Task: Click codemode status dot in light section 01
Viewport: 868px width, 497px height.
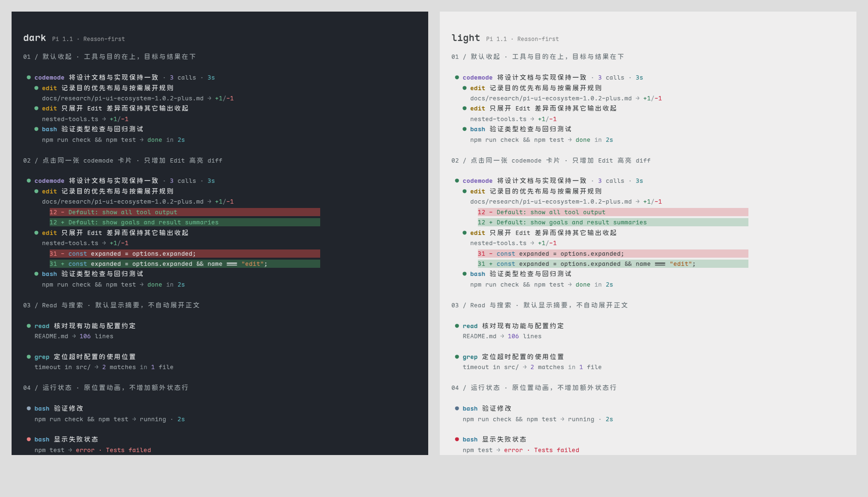Action: pos(457,77)
